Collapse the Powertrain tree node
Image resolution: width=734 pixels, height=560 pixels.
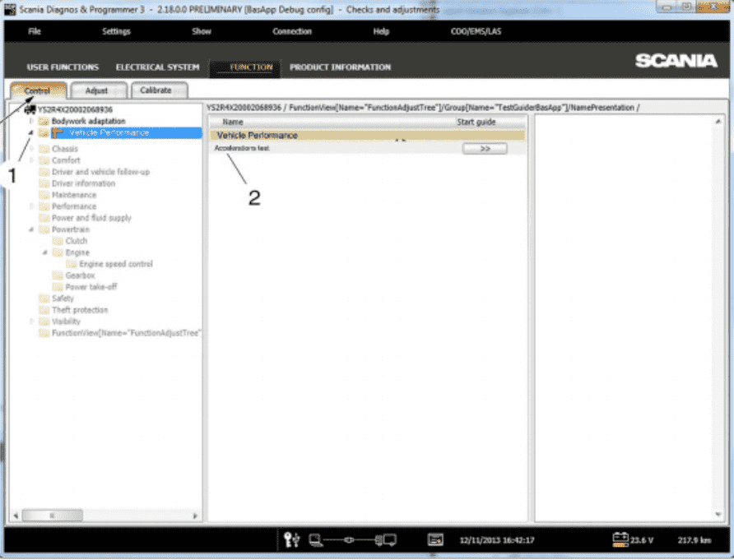[32, 230]
